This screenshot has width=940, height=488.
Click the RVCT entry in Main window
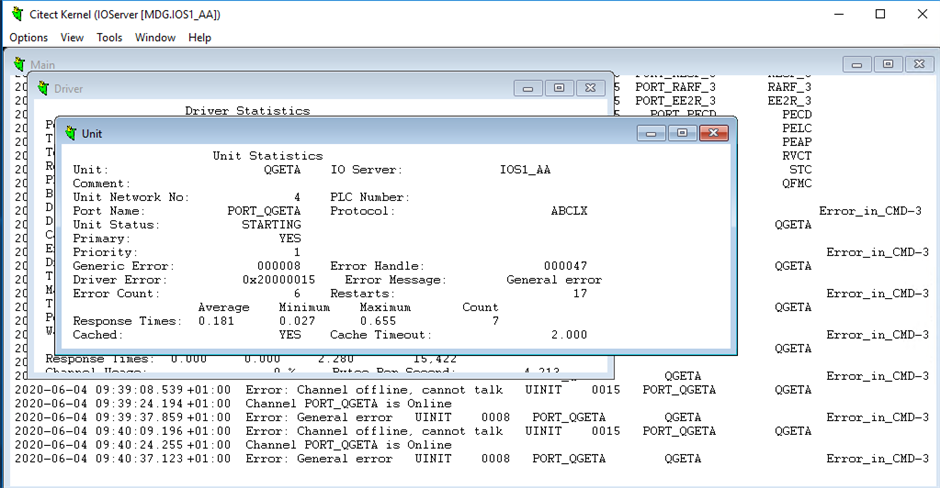click(797, 156)
